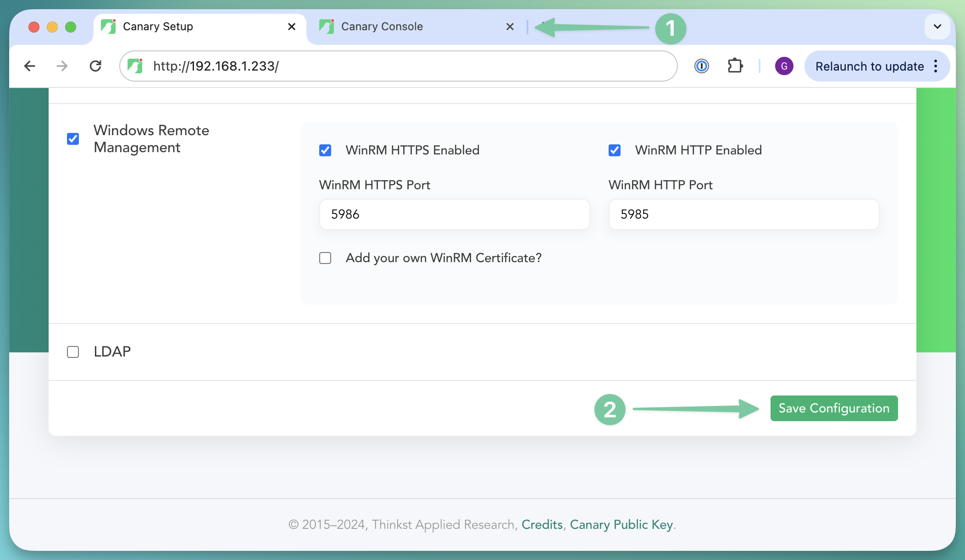Click the forward navigation arrow

coord(62,66)
